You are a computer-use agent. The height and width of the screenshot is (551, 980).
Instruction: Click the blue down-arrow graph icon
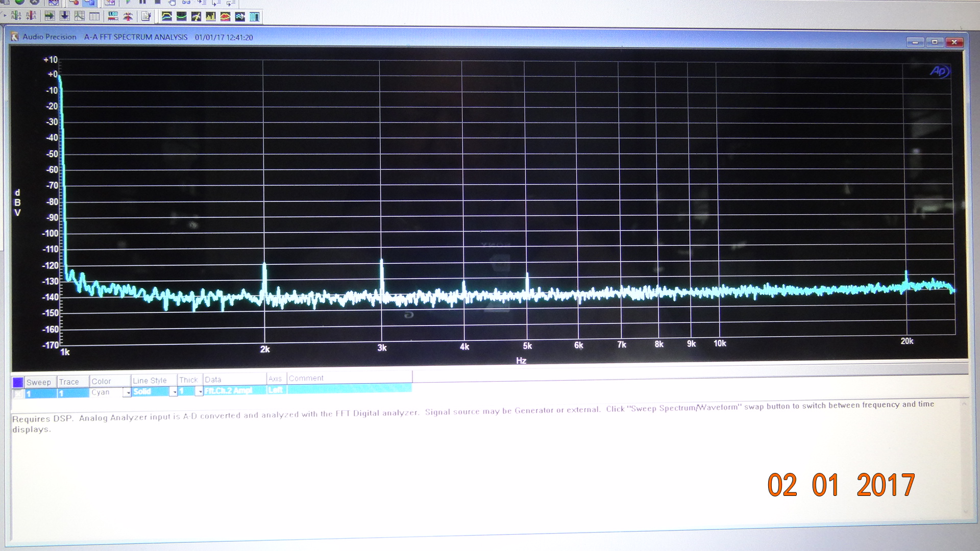pos(65,16)
